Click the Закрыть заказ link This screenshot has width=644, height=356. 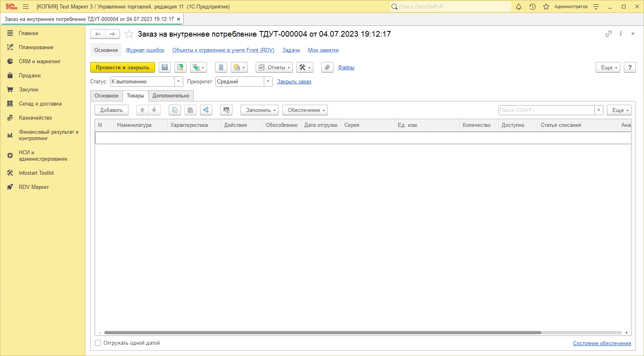point(294,81)
